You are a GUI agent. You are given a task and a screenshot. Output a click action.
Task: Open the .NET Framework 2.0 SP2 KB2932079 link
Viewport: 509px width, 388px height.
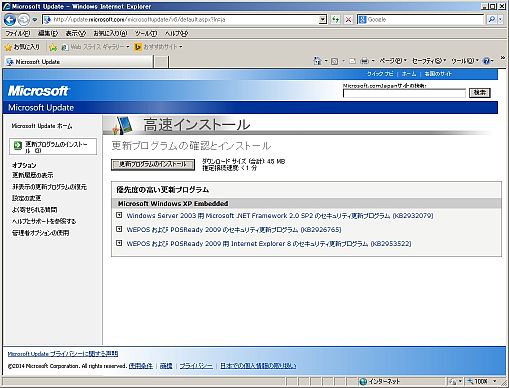pyautogui.click(x=280, y=216)
